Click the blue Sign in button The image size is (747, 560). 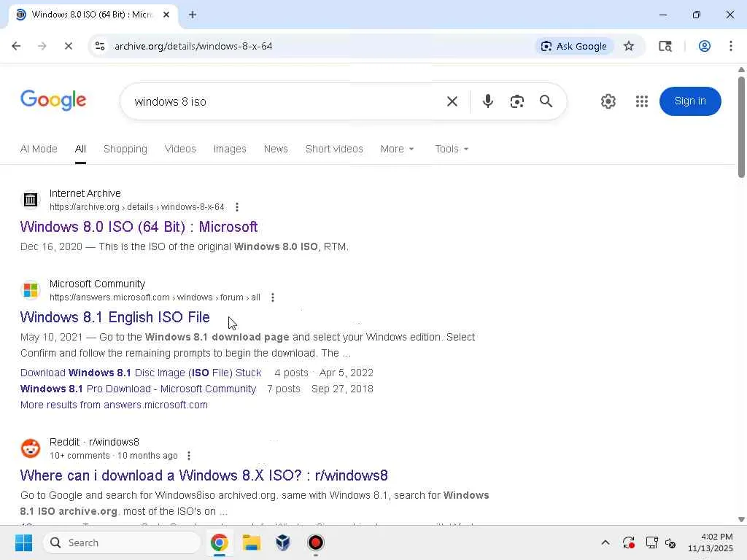690,101
